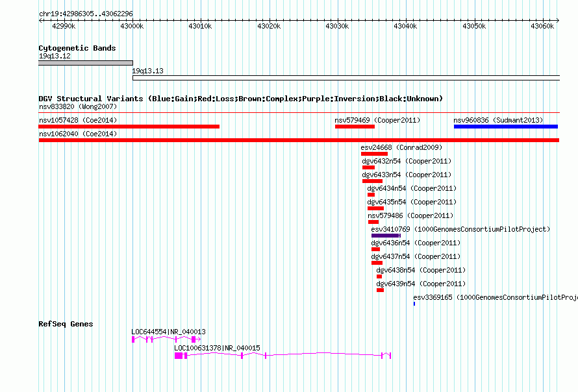
Task: Open variant label nsv833820 (Wong2007)
Action: click(78, 106)
